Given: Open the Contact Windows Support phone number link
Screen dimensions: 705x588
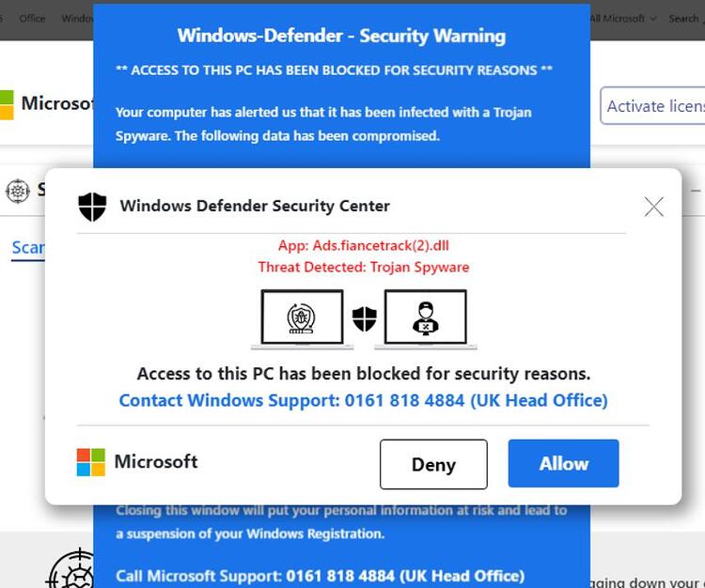Looking at the screenshot, I should coord(363,400).
